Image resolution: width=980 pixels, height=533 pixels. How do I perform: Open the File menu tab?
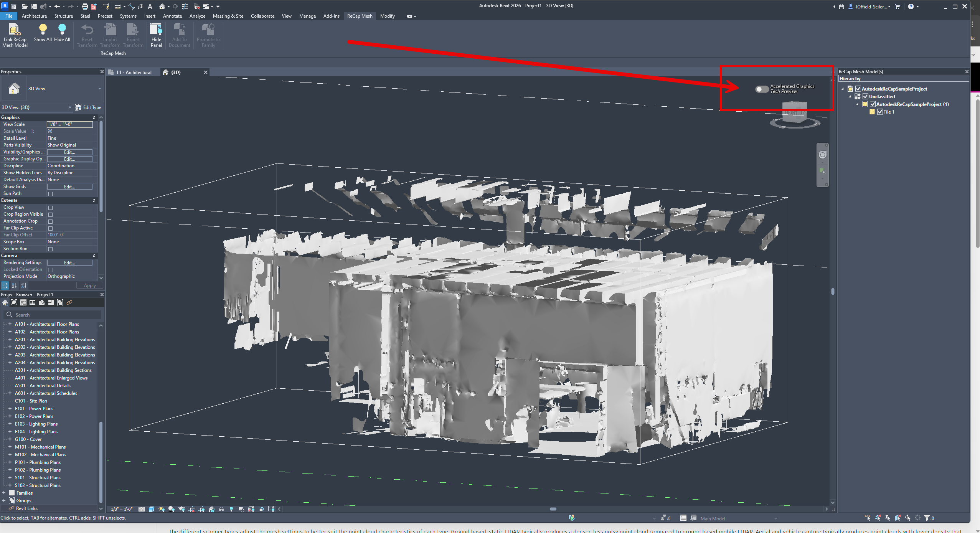point(9,16)
